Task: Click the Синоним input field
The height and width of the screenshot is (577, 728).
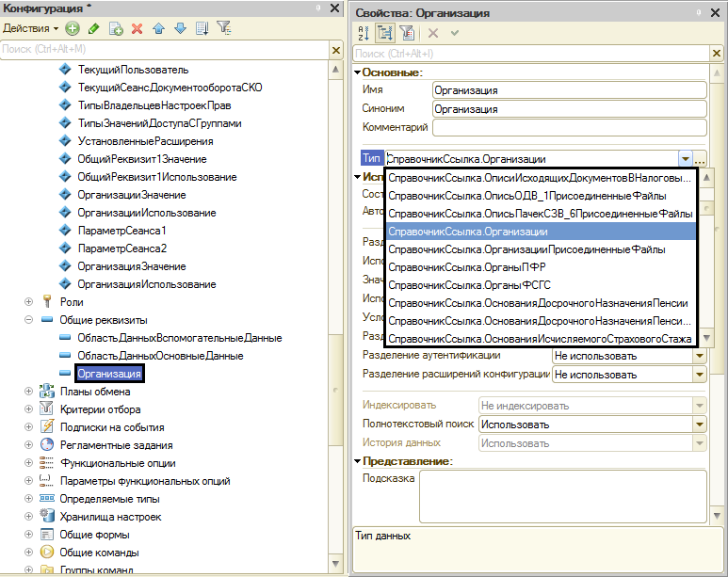Action: (x=569, y=108)
